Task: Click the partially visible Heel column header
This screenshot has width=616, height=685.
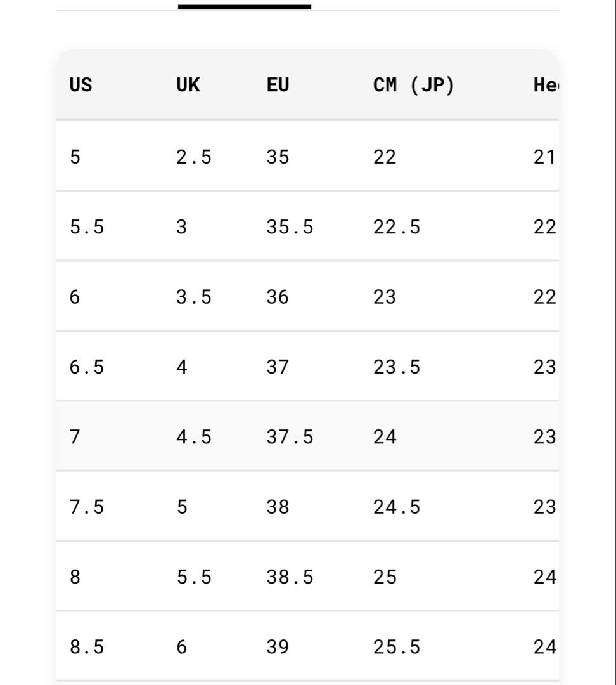Action: click(546, 85)
